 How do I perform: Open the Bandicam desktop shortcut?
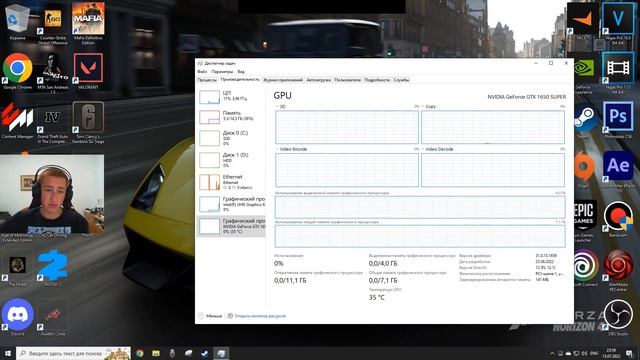[x=618, y=219]
